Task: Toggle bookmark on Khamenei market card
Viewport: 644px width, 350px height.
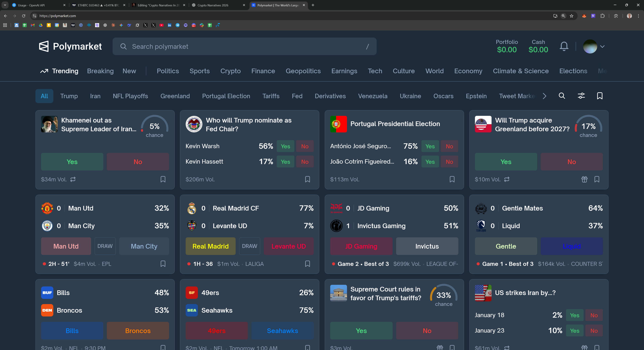Action: pyautogui.click(x=163, y=179)
